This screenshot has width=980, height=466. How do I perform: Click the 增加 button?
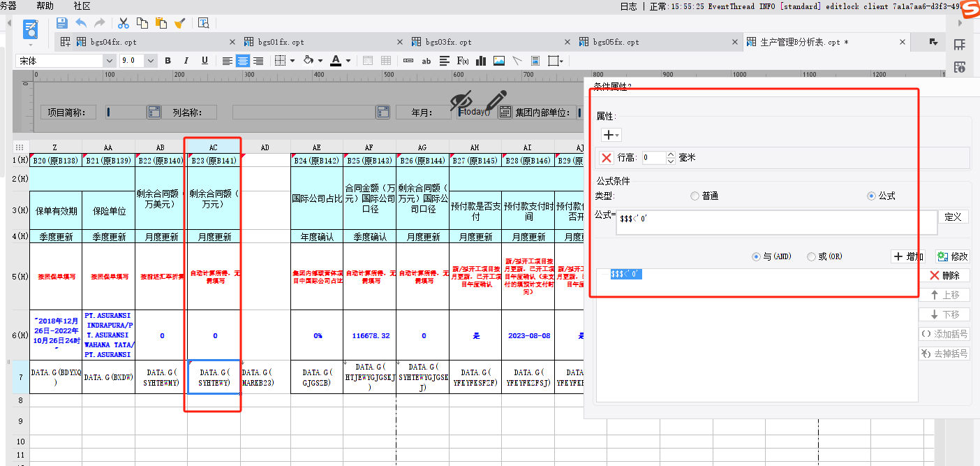point(908,256)
